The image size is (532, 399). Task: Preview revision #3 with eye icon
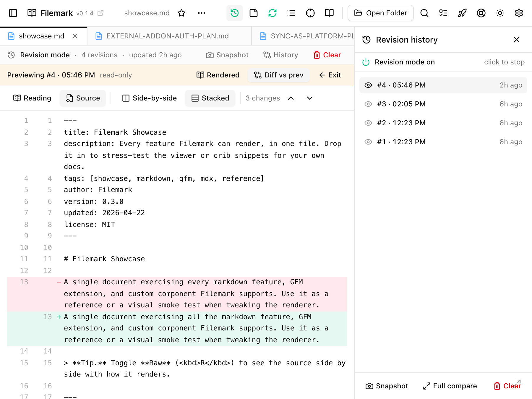pyautogui.click(x=368, y=104)
